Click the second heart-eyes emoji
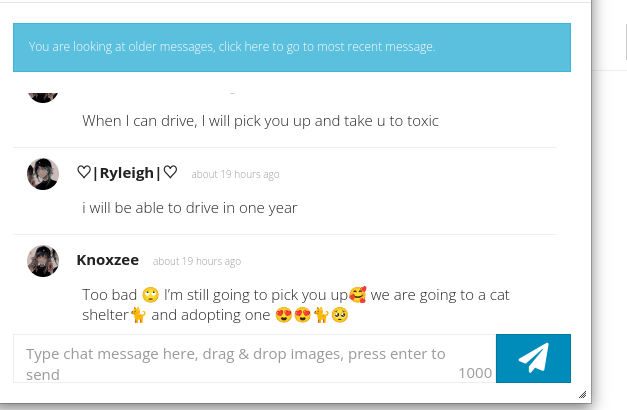This screenshot has width=627, height=410. [x=302, y=315]
